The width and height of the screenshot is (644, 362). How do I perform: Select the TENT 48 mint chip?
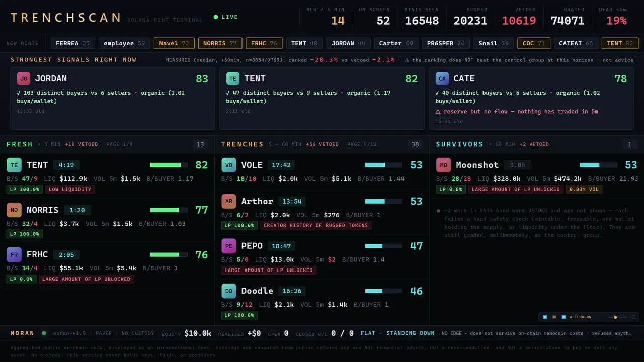[304, 43]
